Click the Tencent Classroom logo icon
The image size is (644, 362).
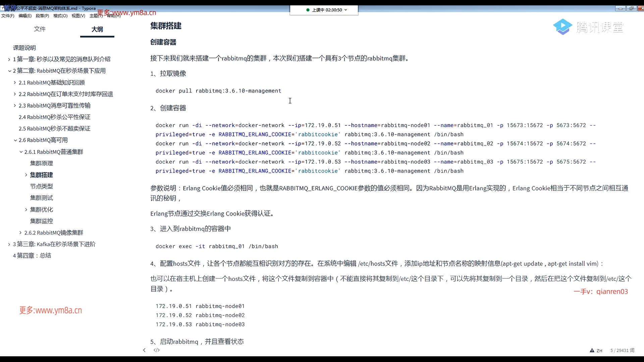click(562, 27)
